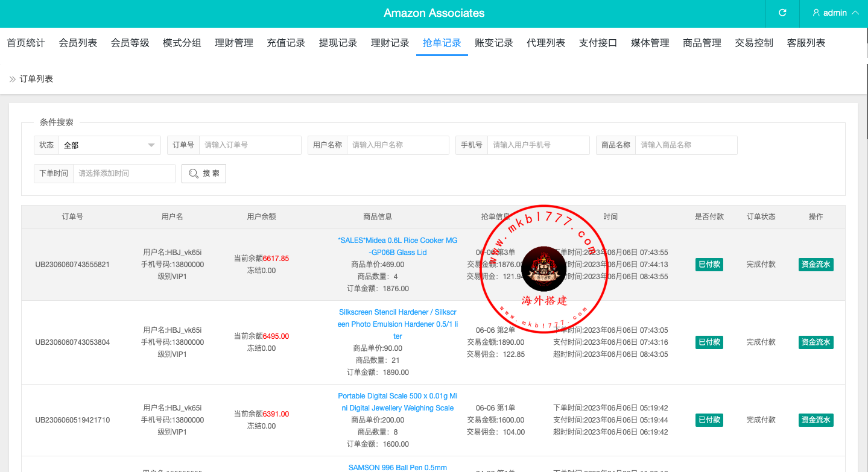Click 资金流水 for order UB2306060519421710

pos(816,420)
